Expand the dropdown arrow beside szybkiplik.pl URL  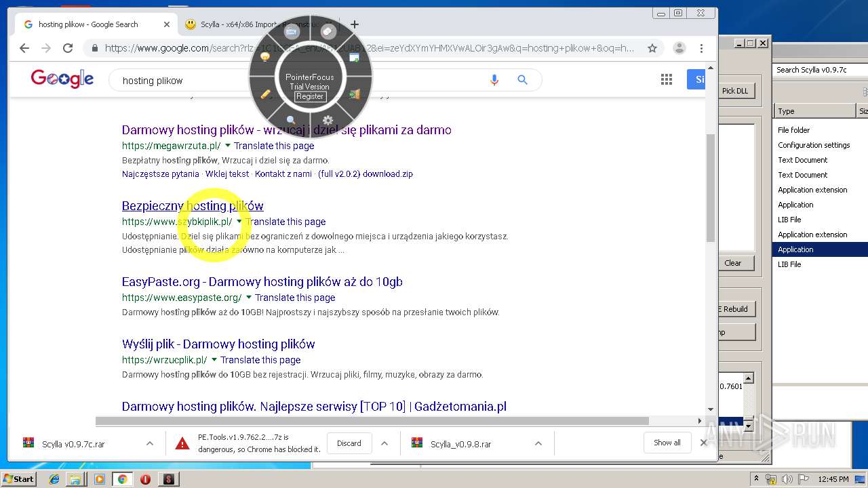239,222
